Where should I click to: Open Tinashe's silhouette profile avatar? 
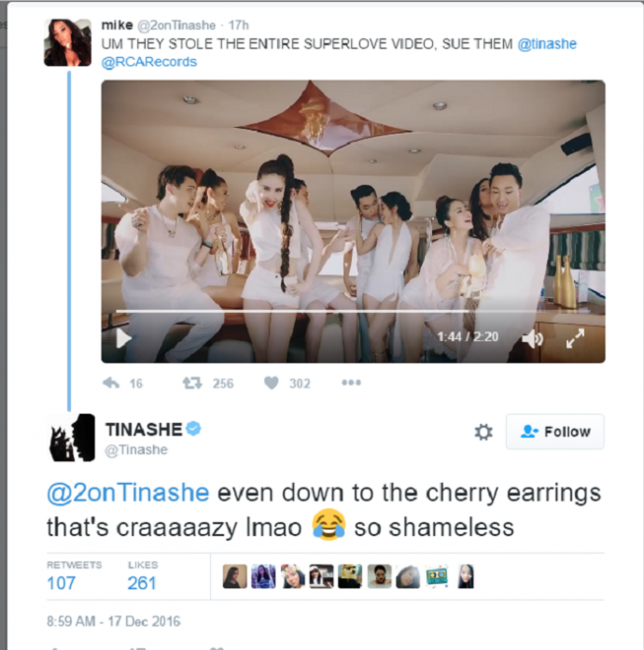(72, 437)
